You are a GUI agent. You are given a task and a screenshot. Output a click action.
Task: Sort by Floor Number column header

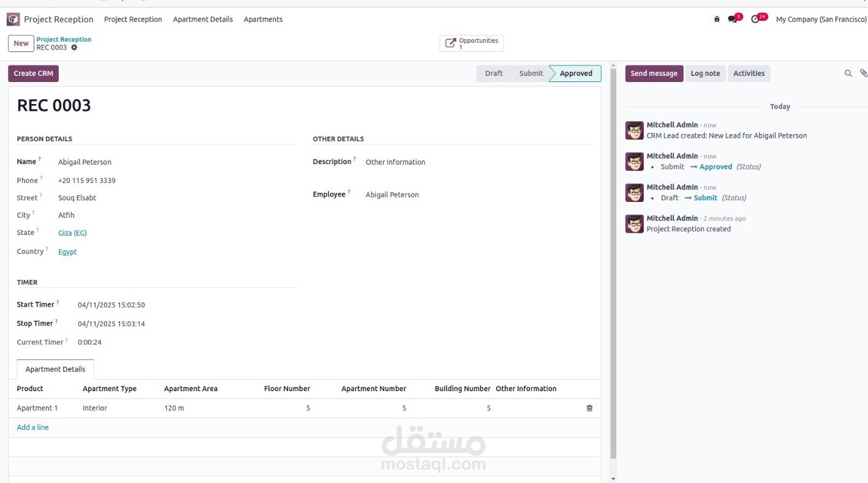click(x=287, y=389)
